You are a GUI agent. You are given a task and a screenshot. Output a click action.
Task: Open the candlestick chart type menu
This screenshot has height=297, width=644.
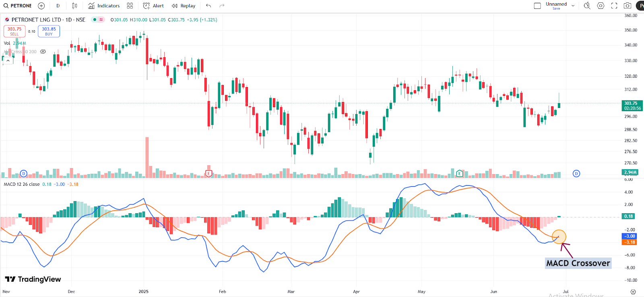74,6
